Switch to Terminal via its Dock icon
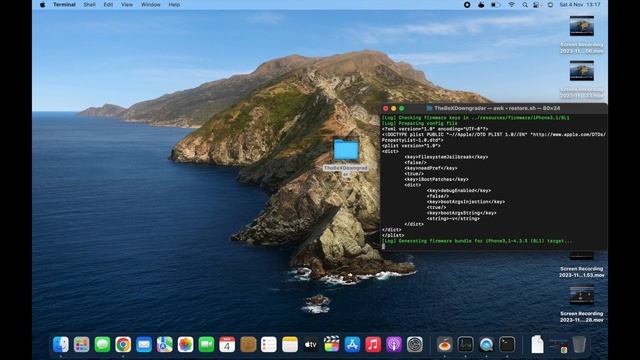640x360 pixels. [507, 344]
